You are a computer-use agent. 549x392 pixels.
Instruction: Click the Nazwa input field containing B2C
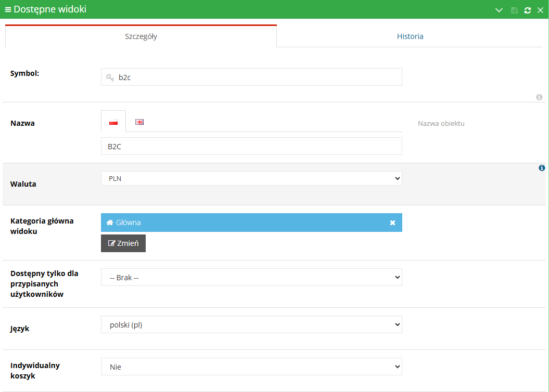tap(251, 146)
